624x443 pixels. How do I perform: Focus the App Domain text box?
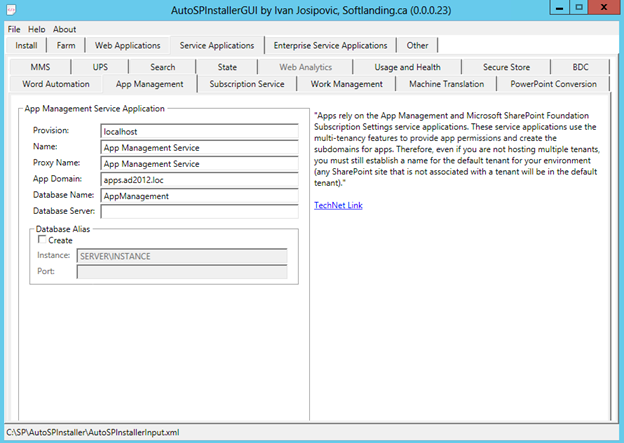click(199, 180)
